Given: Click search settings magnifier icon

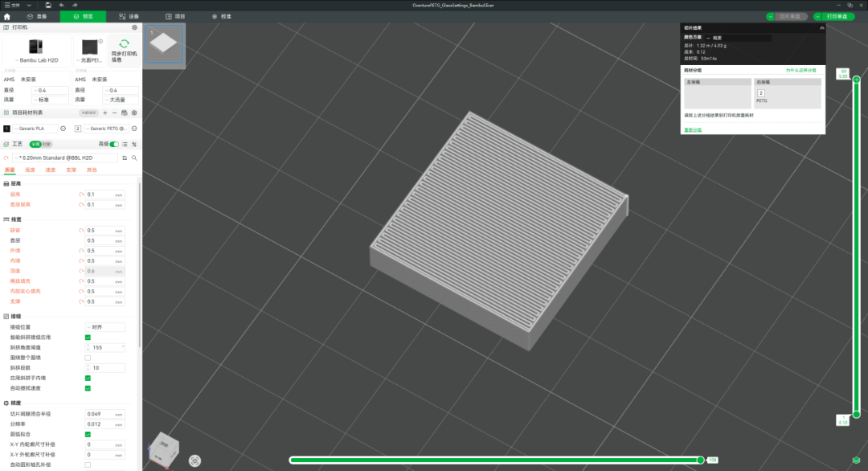Looking at the screenshot, I should tap(134, 158).
